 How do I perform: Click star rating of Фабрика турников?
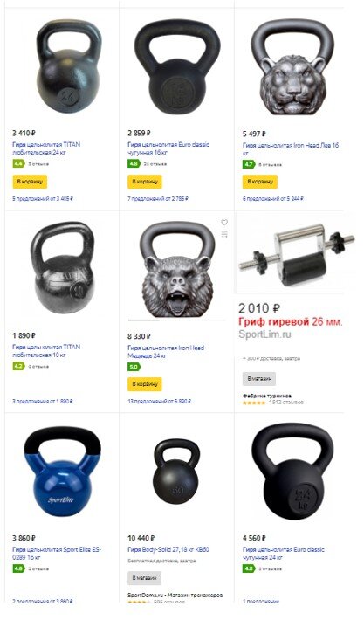[254, 403]
